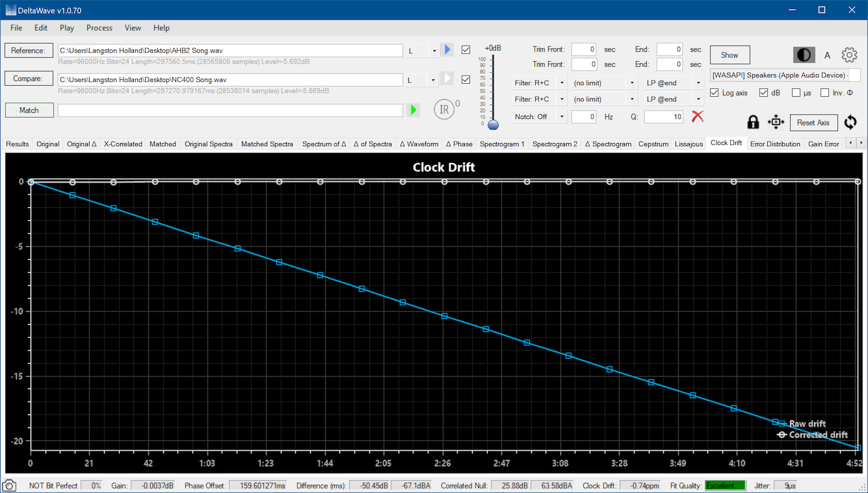
Task: Clear notch filter with red X
Action: point(698,116)
